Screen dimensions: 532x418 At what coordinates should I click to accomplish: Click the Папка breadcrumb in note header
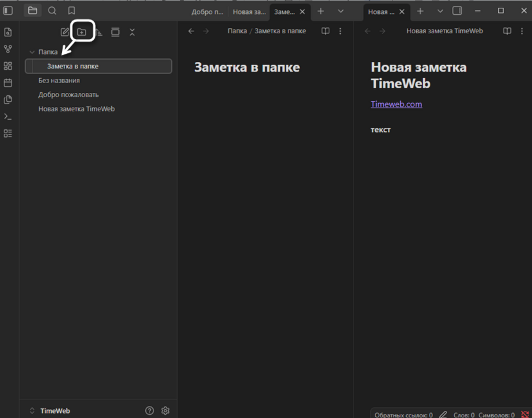pyautogui.click(x=237, y=31)
